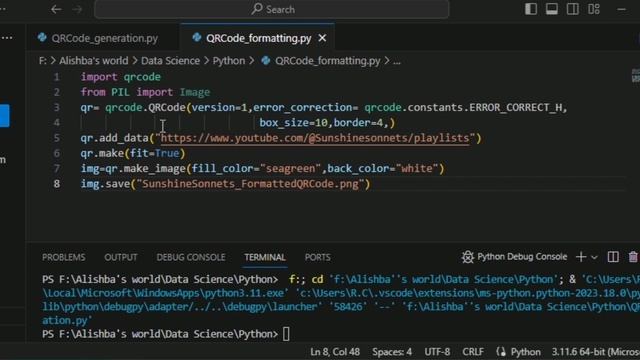This screenshot has width=640, height=360.
Task: Click the breadcrumb ellipsis symbol
Action: 397,61
